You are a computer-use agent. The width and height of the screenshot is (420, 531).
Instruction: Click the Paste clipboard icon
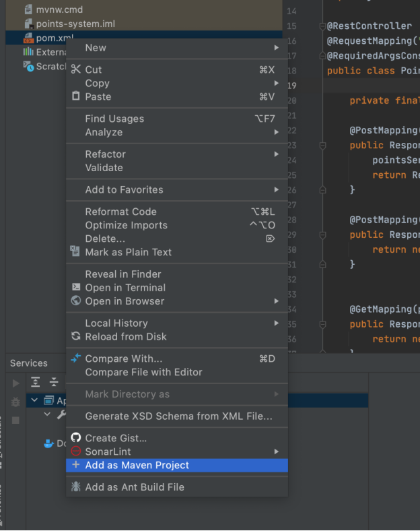point(76,96)
